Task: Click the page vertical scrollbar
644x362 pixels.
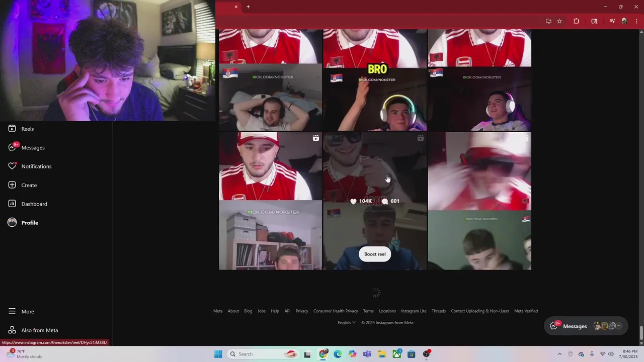Action: tap(641, 332)
